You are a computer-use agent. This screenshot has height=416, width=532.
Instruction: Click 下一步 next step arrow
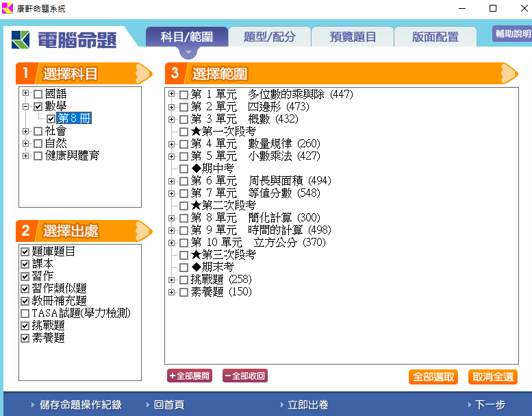(489, 405)
